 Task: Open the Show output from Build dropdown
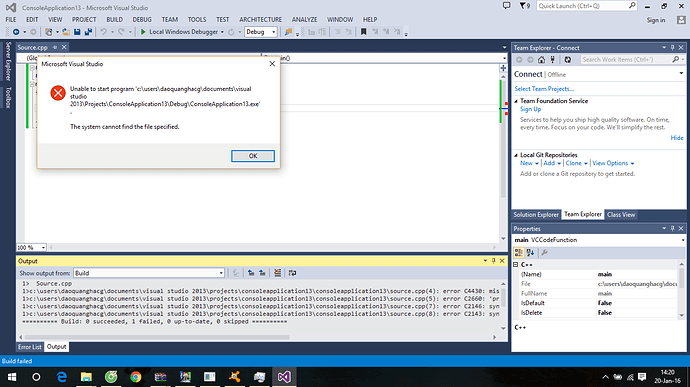tap(149, 273)
